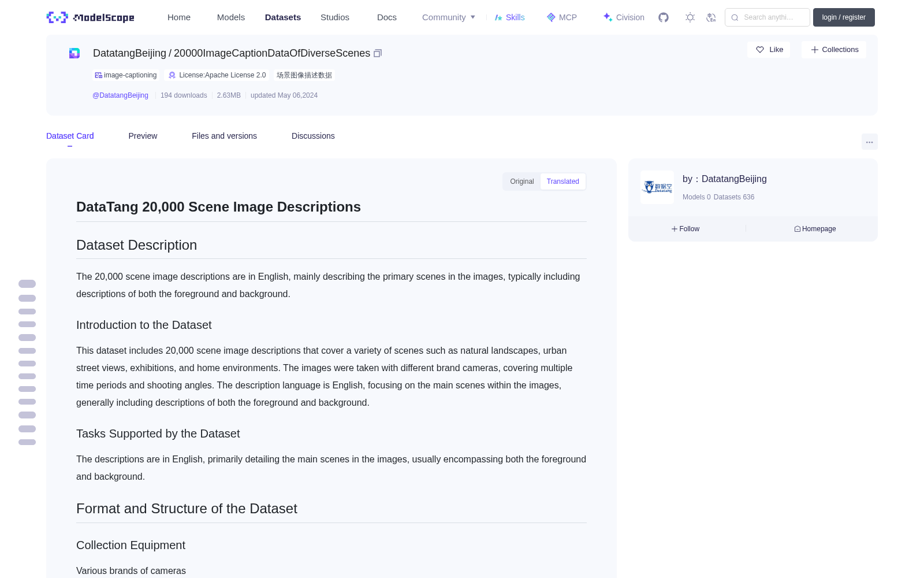
Task: Select the Translated view toggle
Action: pyautogui.click(x=562, y=181)
